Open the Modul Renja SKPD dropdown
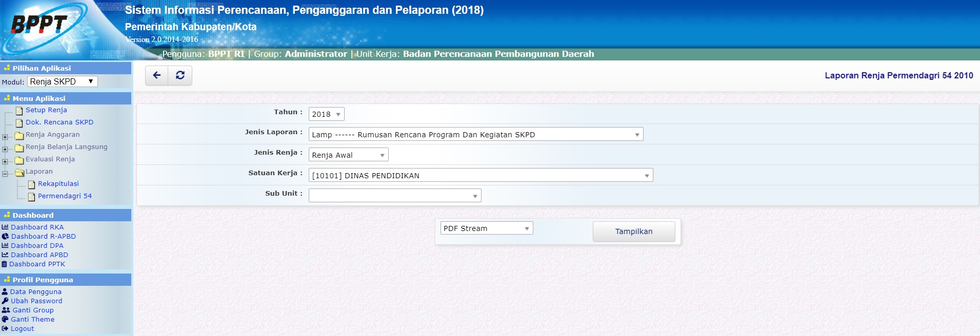The height and width of the screenshot is (336, 980). [x=63, y=81]
